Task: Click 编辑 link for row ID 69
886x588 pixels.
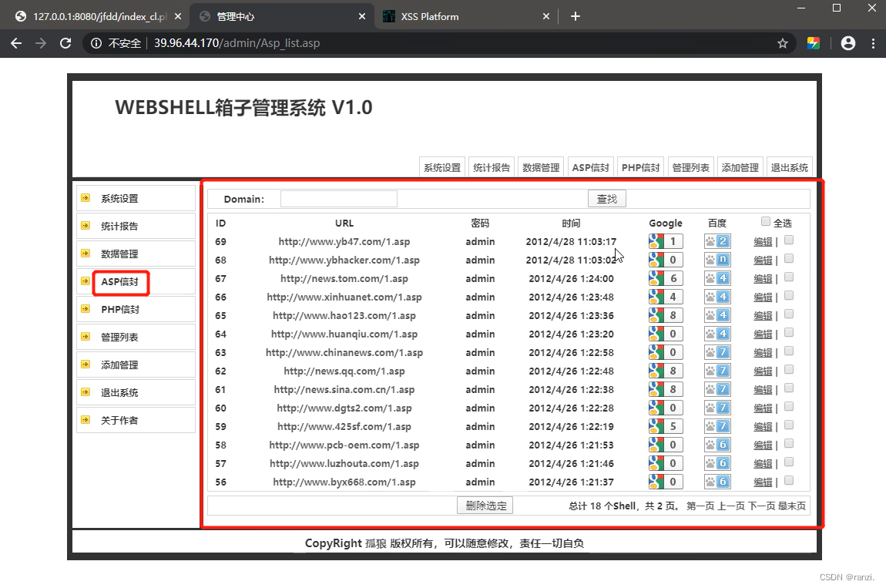Action: coord(763,242)
